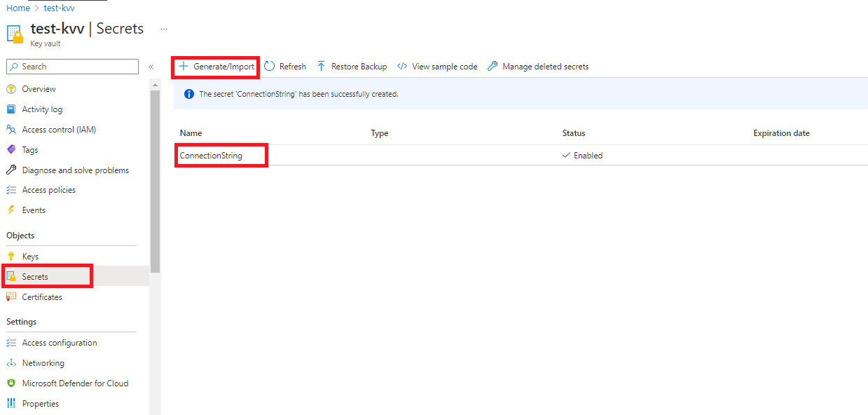Switch to the Certificates section
The height and width of the screenshot is (415, 868).
(41, 297)
